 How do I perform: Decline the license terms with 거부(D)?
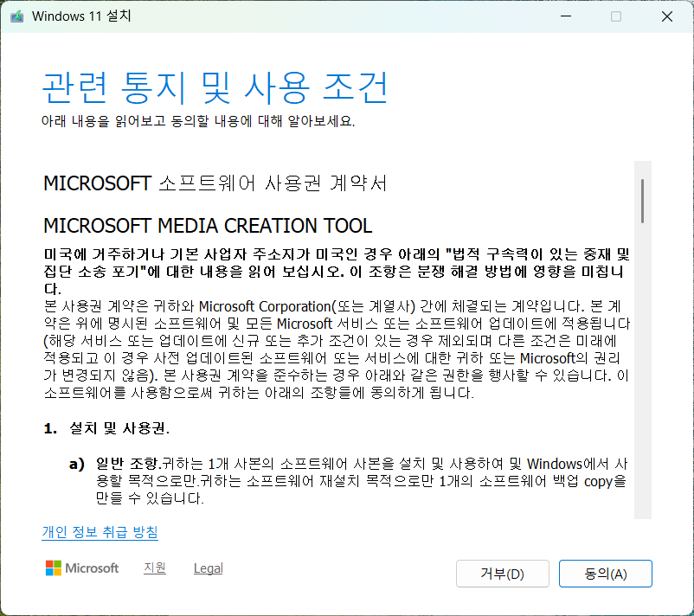502,574
